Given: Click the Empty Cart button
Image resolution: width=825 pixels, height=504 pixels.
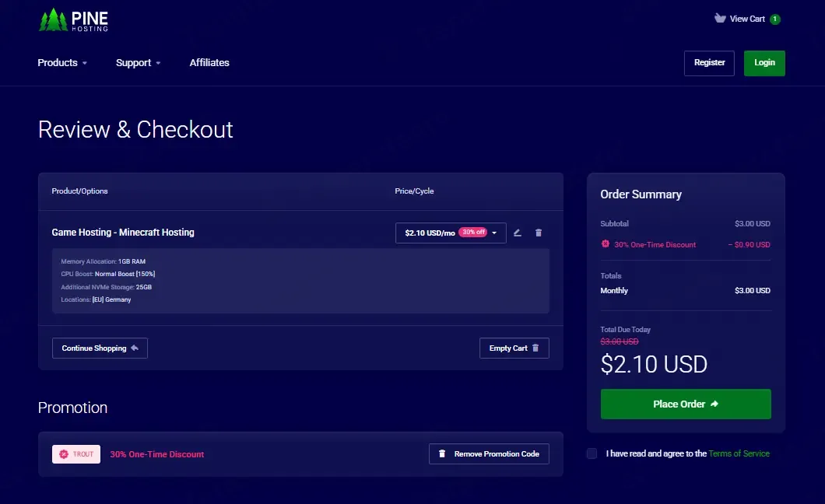Looking at the screenshot, I should click(x=514, y=348).
